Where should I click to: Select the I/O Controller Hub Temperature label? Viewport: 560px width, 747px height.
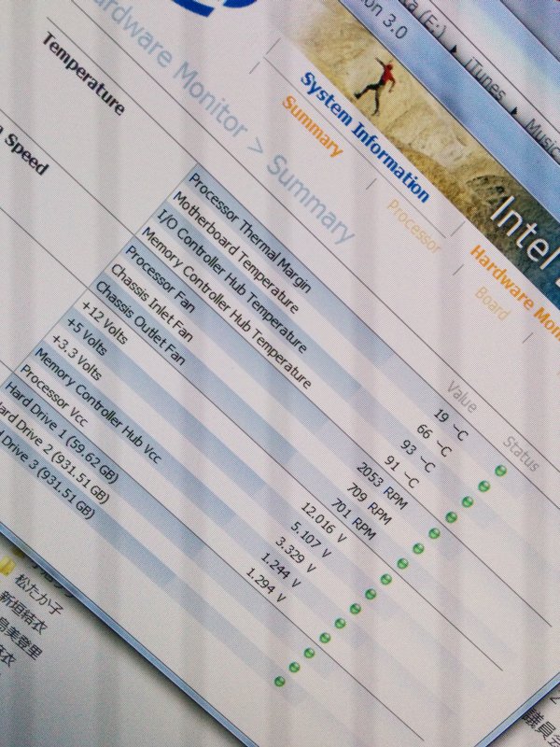[232, 282]
